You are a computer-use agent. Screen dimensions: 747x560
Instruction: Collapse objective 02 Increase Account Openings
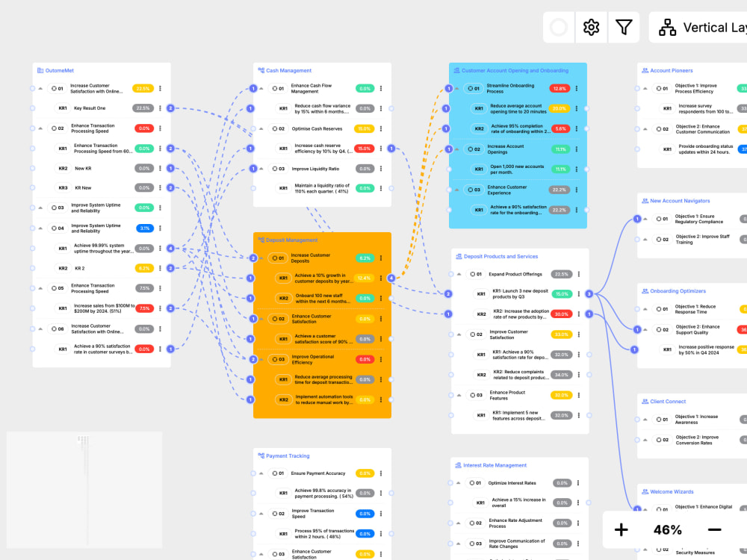coord(457,149)
